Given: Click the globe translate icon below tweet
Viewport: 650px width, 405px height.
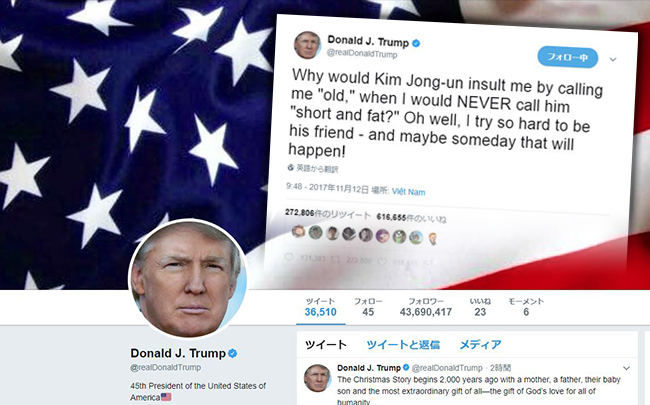Looking at the screenshot, I should 291,167.
